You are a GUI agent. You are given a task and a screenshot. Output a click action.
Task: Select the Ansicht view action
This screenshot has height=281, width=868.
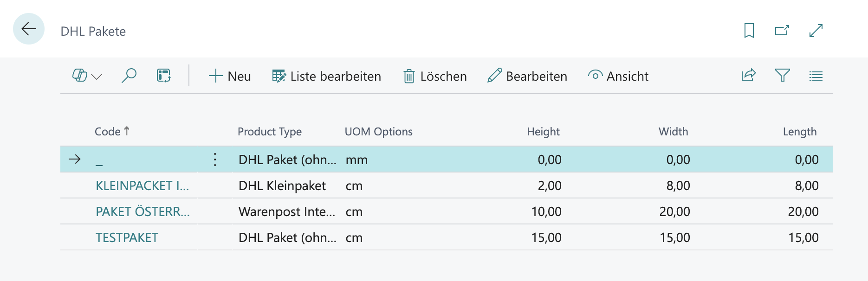(x=618, y=76)
